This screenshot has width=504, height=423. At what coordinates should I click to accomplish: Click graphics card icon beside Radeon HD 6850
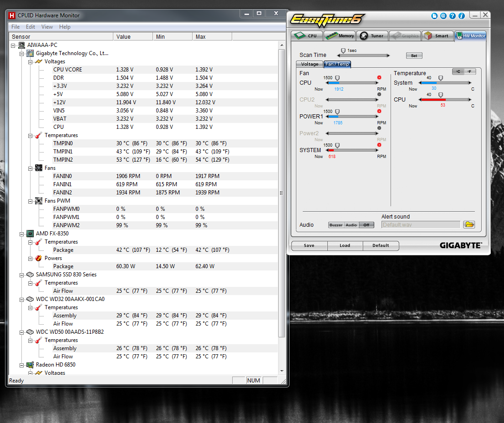(30, 365)
